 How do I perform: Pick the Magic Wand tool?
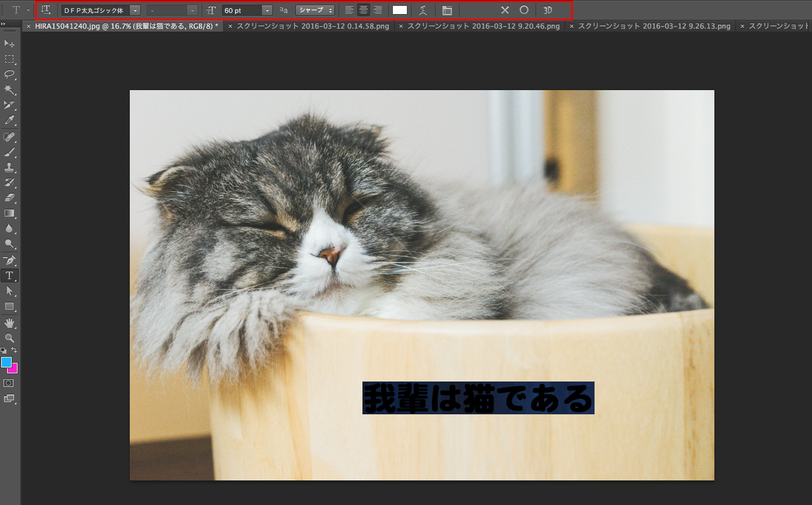point(9,90)
